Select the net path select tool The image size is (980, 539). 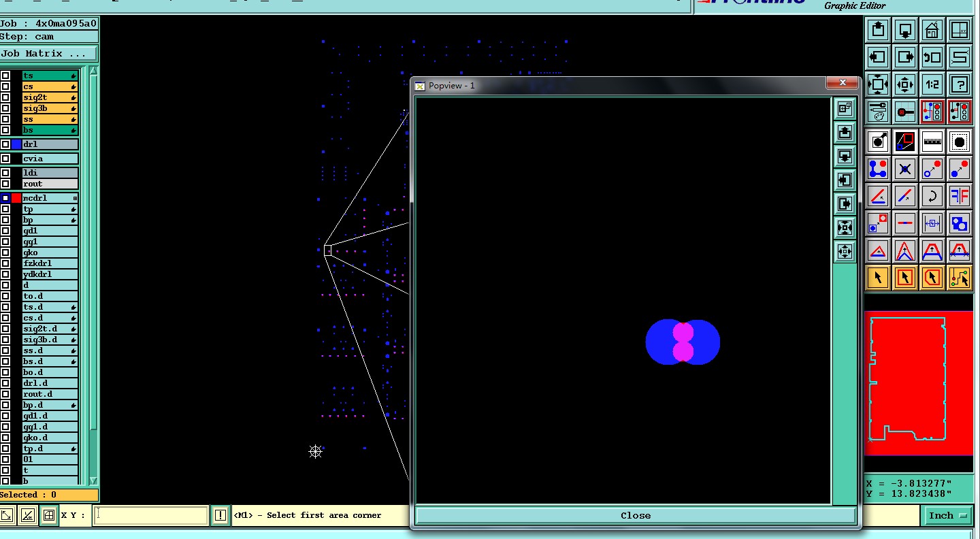tap(960, 278)
